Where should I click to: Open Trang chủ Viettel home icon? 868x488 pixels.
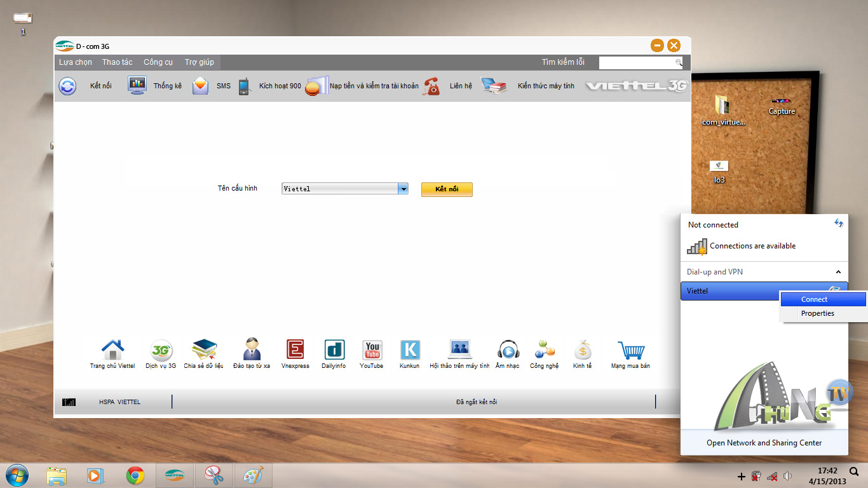(x=112, y=349)
